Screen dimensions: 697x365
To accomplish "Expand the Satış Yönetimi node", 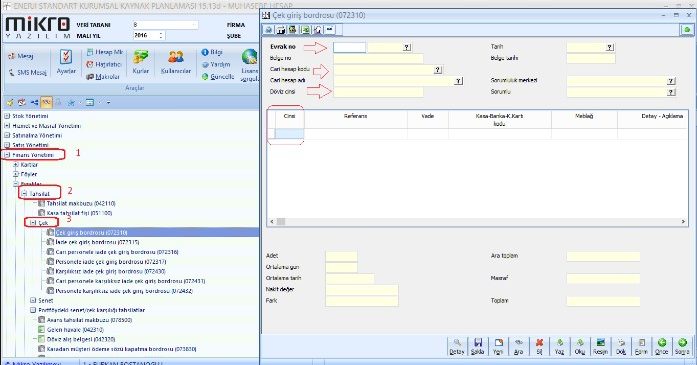I will pyautogui.click(x=7, y=145).
